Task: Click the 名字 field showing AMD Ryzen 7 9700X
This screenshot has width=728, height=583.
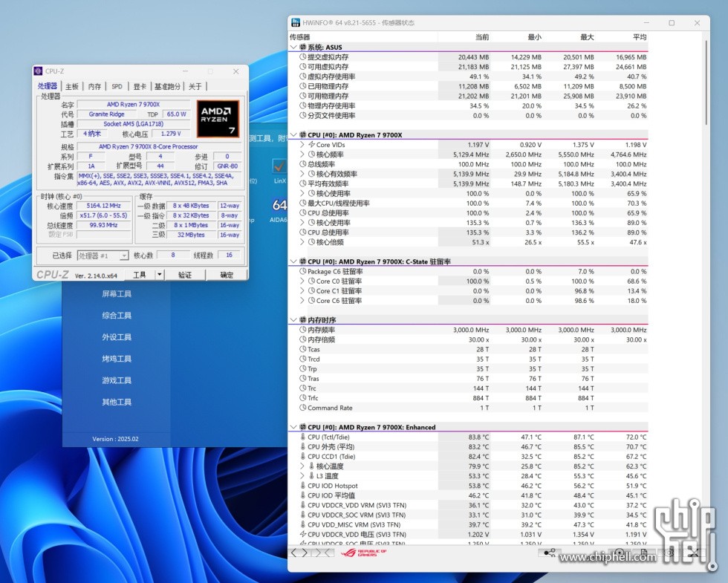Action: click(133, 105)
